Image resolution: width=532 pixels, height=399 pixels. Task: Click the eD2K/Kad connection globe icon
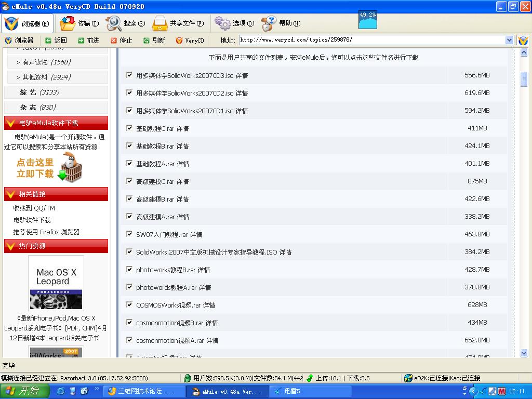click(408, 378)
